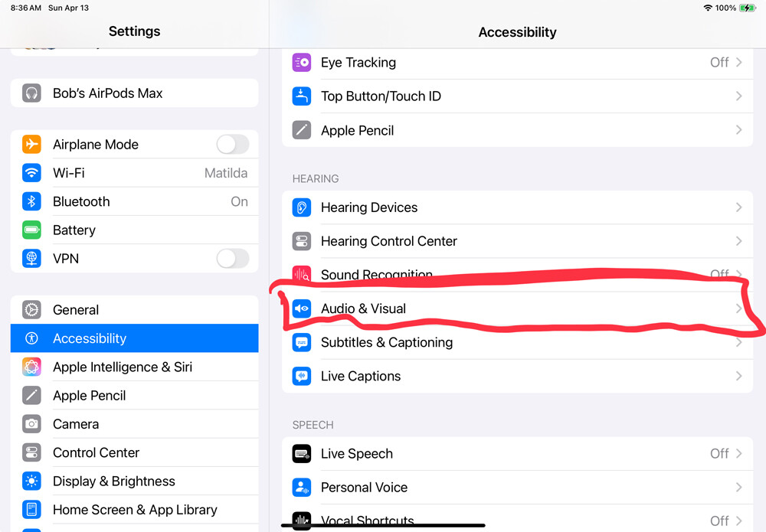Open Top Button/Touch ID chevron
Screen dimensions: 766x532
tap(738, 96)
